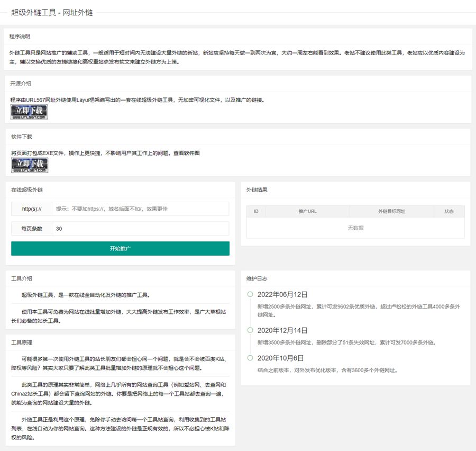
Task: Click green circle beside 2022年06月12日 log entry
Action: pos(249,295)
